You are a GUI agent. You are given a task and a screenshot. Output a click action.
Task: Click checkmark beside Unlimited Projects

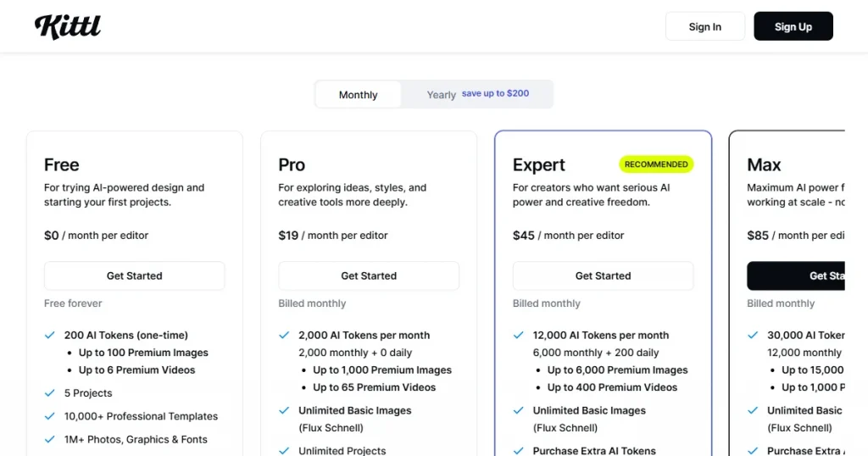tap(284, 451)
